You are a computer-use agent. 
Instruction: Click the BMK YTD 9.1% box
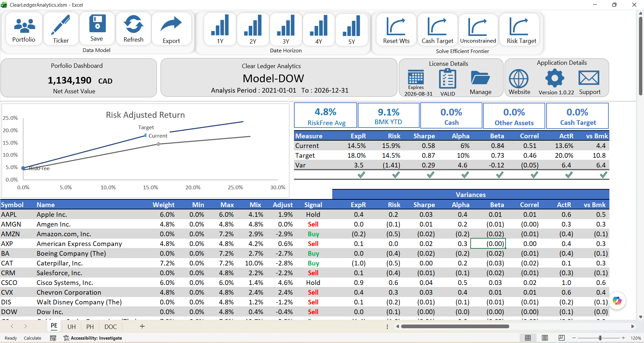[388, 116]
